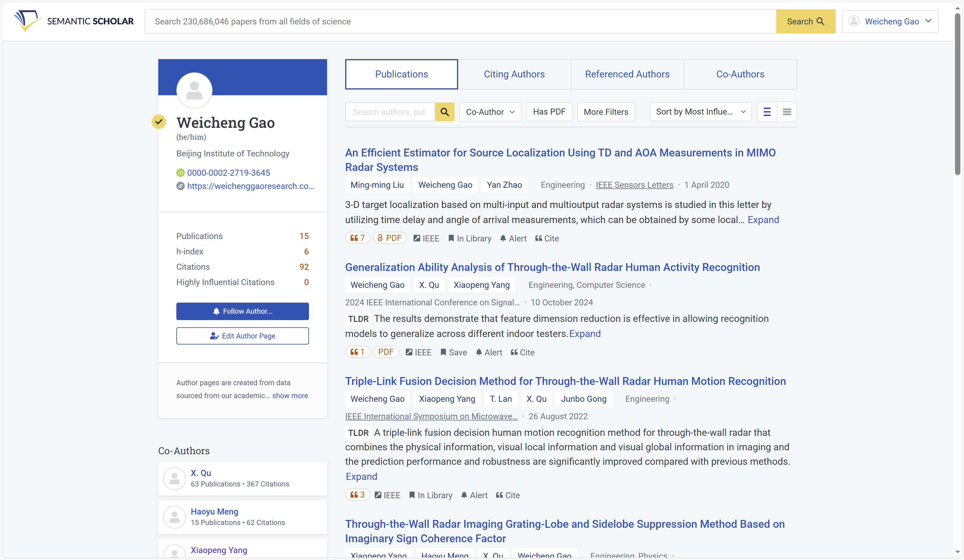Open the Sort by Most Influential dropdown
Viewport: 964px width, 560px height.
(x=700, y=112)
